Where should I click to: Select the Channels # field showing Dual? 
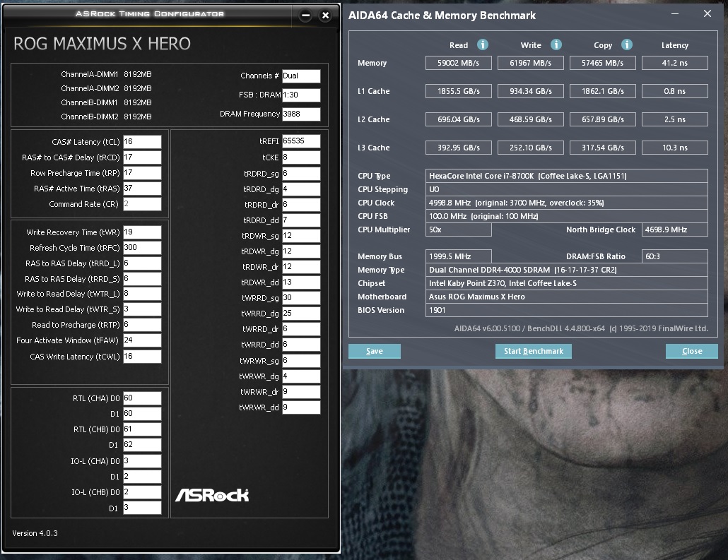pos(301,76)
